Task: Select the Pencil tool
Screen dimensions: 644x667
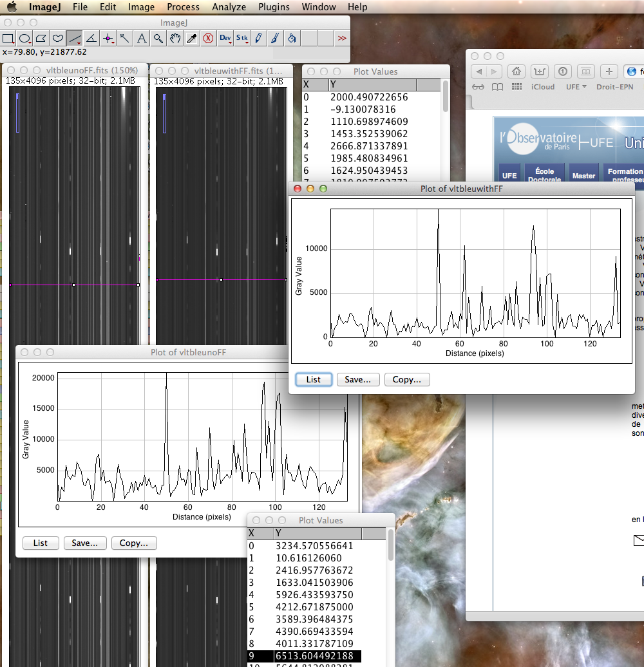Action: [x=258, y=38]
